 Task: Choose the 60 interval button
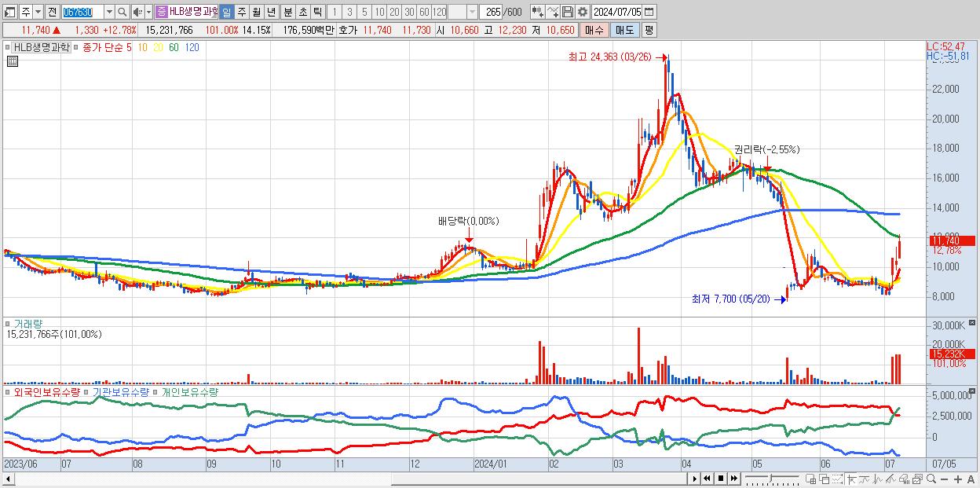pos(424,12)
